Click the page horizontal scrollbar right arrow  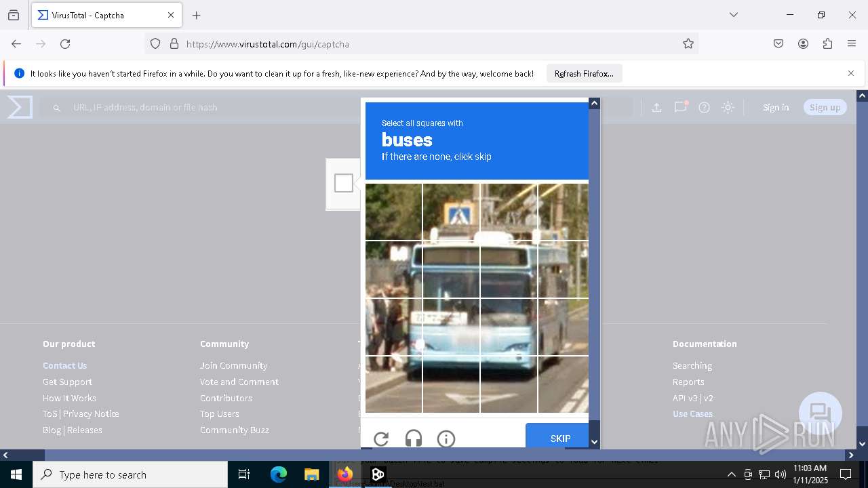click(851, 455)
